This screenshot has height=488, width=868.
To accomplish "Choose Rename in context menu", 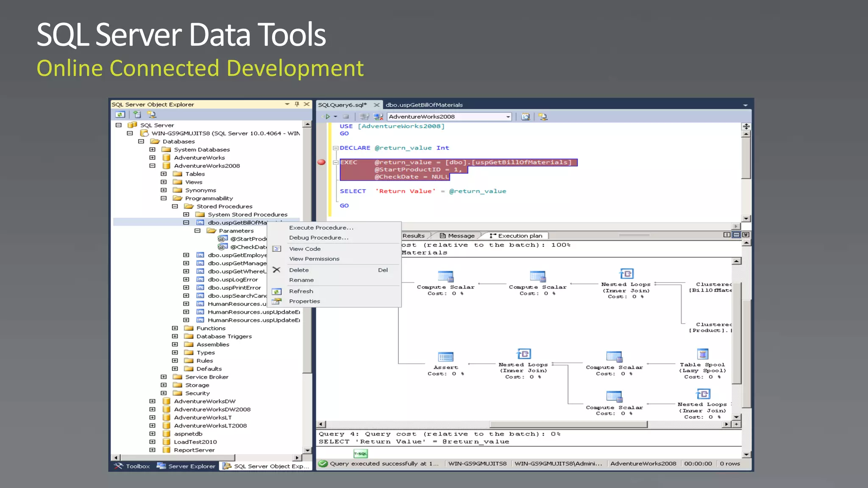I will (301, 280).
